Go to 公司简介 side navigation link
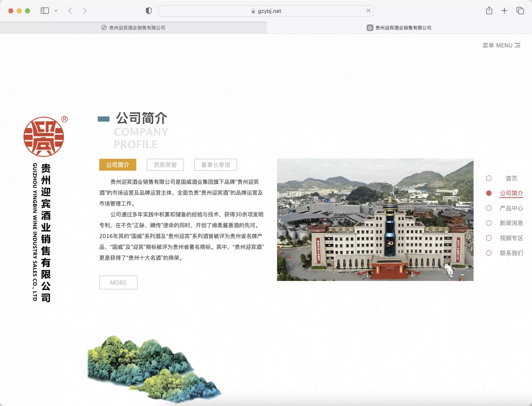The width and height of the screenshot is (532, 406). [x=511, y=193]
